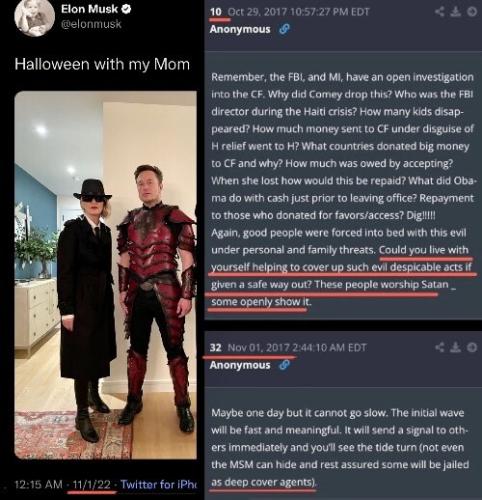Share post 10 with the share icon
482x500 pixels.
[440, 12]
